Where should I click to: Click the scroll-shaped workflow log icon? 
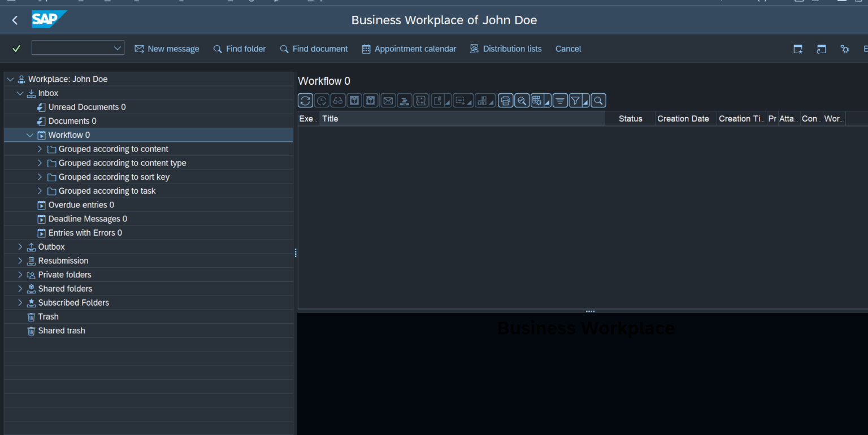[x=420, y=101]
